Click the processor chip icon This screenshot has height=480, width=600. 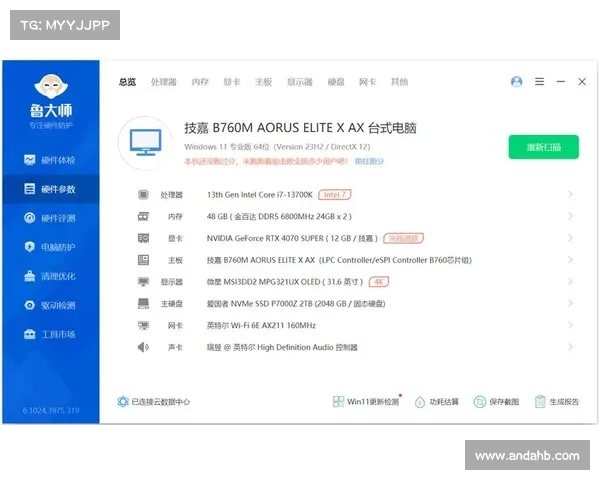click(143, 195)
